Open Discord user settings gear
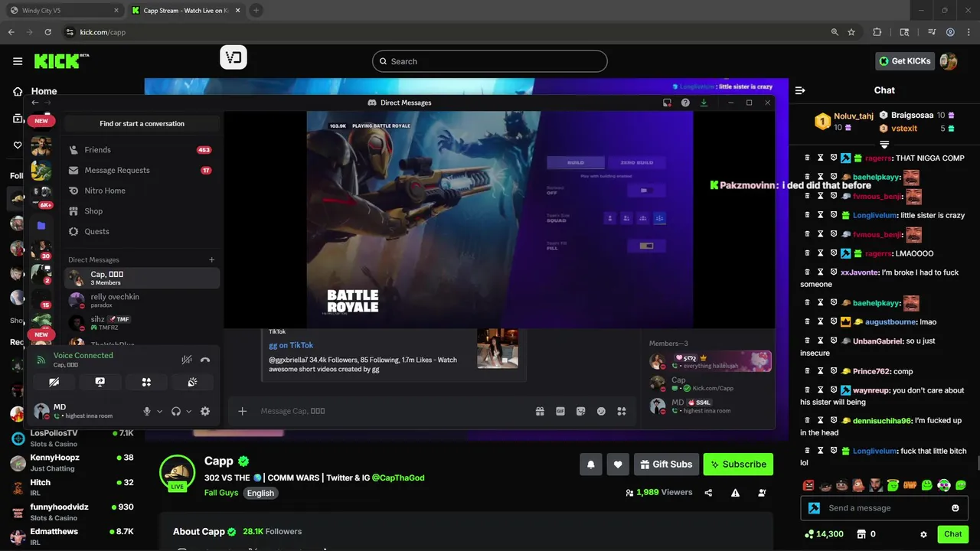 click(x=205, y=411)
